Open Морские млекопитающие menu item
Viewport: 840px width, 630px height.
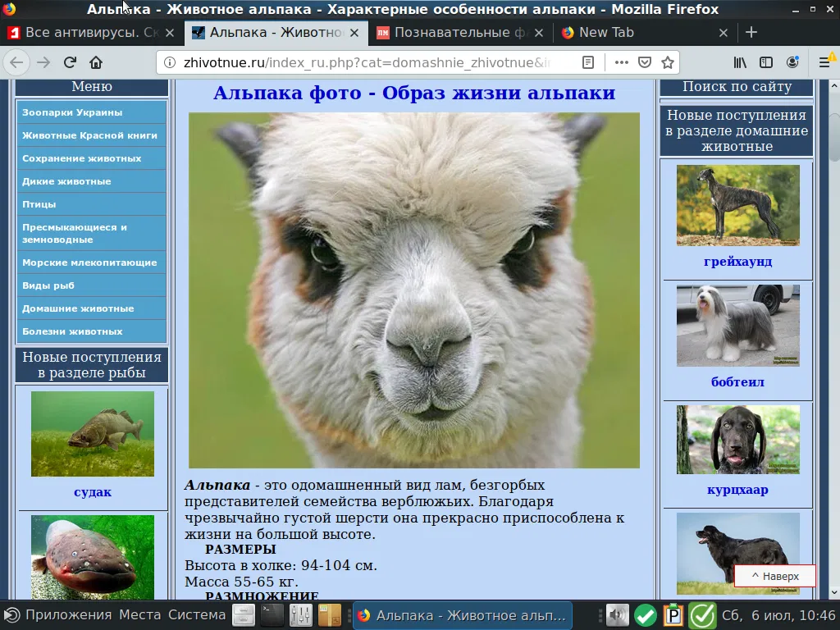pyautogui.click(x=92, y=262)
